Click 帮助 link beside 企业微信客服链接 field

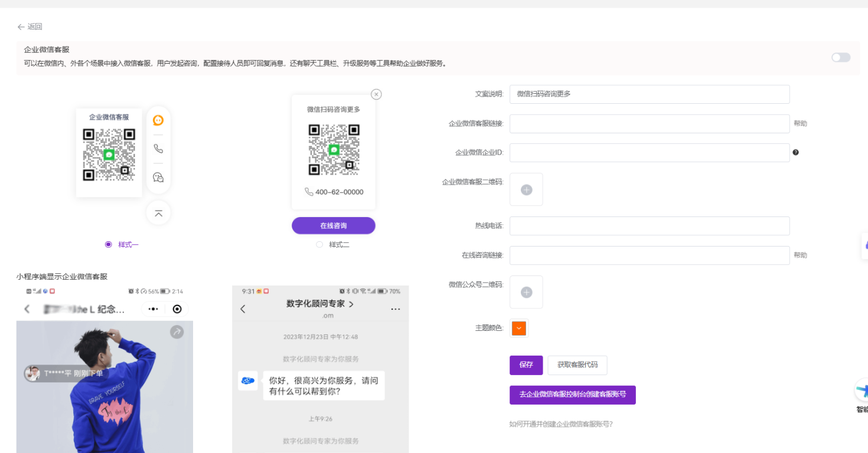[800, 123]
